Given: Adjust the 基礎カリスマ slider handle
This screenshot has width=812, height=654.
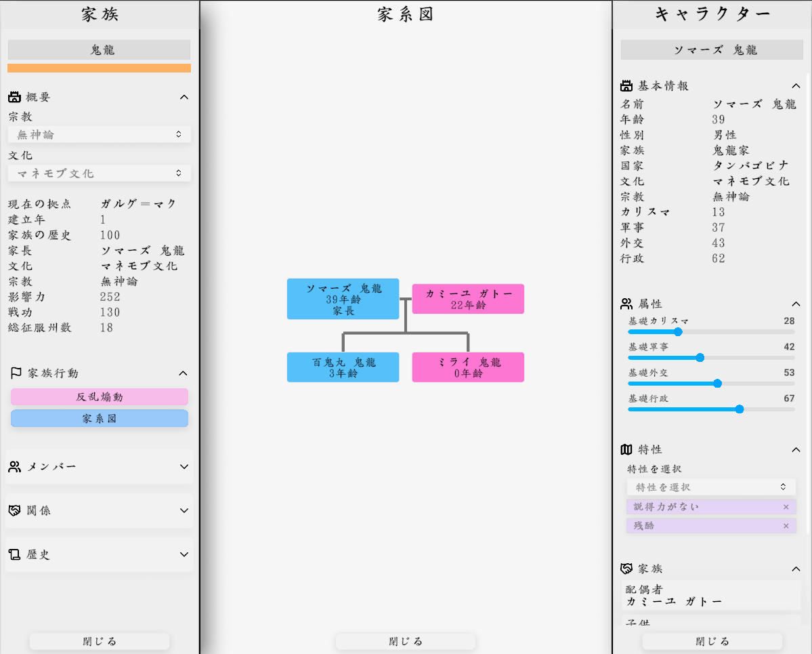Looking at the screenshot, I should click(x=679, y=332).
